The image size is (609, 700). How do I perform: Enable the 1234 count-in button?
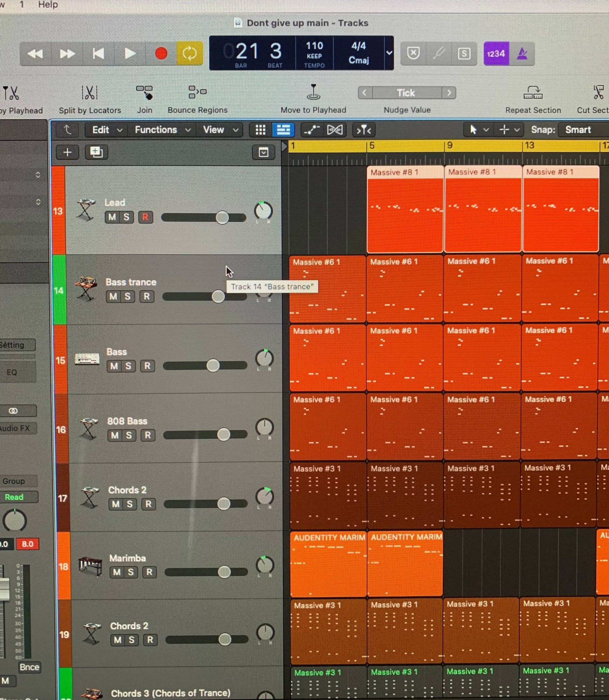point(496,54)
